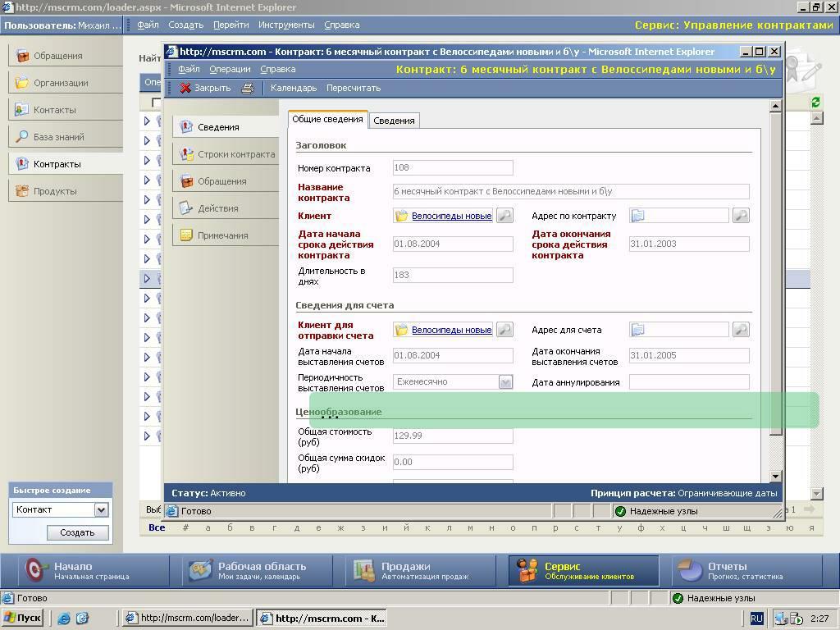Follow the Велосипеды новые link in Клиент field

[x=452, y=216]
